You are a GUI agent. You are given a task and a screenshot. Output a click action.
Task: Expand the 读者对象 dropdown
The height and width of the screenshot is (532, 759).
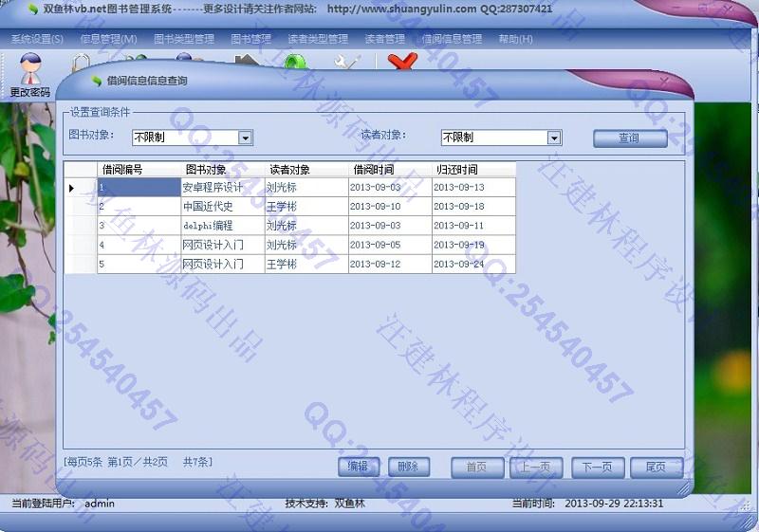554,138
